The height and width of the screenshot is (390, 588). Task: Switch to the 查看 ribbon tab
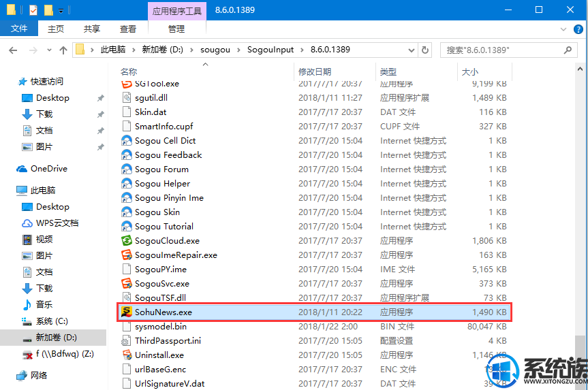point(128,29)
